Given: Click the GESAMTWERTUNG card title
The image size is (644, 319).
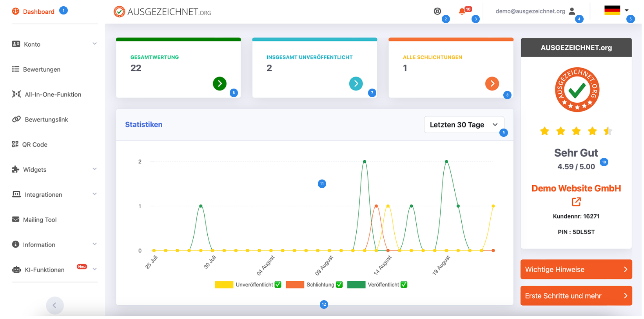Looking at the screenshot, I should click(154, 57).
